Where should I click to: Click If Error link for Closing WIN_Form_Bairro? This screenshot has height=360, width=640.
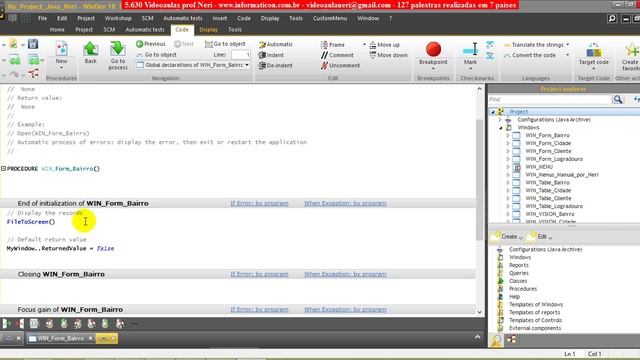click(x=259, y=274)
